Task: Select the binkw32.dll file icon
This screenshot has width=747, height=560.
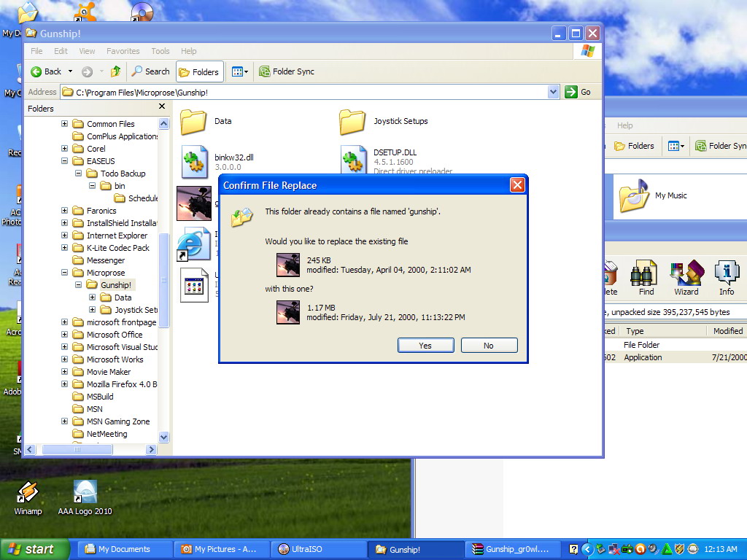Action: pyautogui.click(x=194, y=162)
